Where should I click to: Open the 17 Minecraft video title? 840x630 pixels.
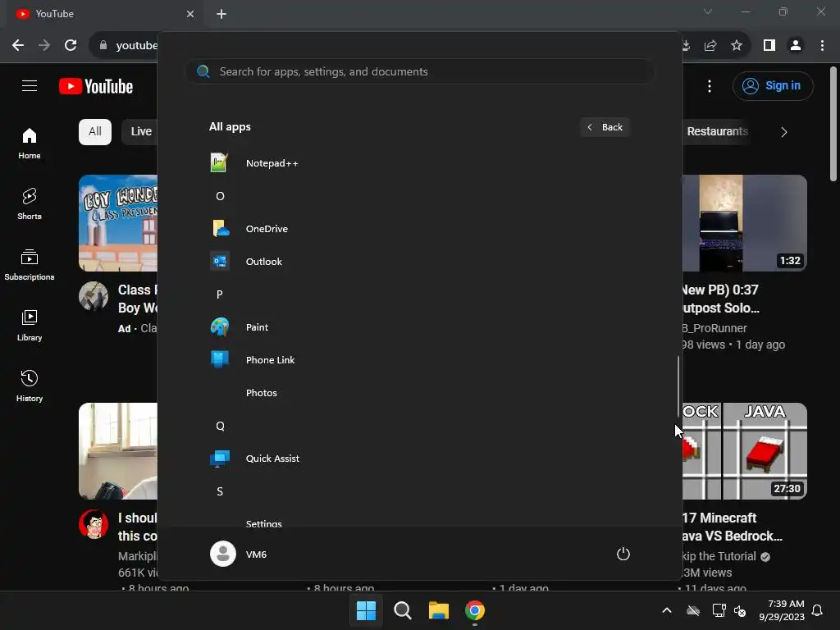click(732, 527)
